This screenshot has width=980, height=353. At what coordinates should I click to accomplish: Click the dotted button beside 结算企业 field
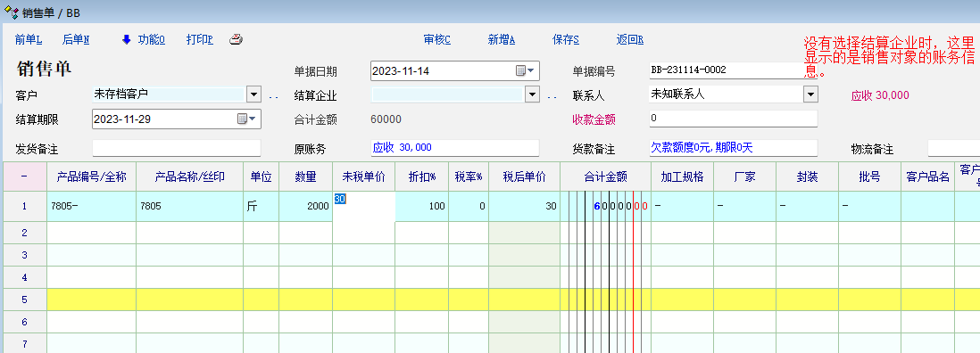[x=552, y=96]
